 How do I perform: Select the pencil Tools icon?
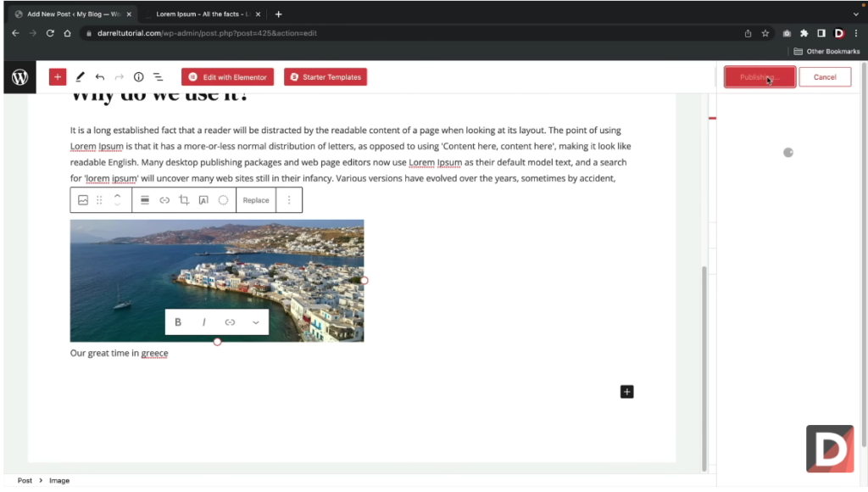80,77
